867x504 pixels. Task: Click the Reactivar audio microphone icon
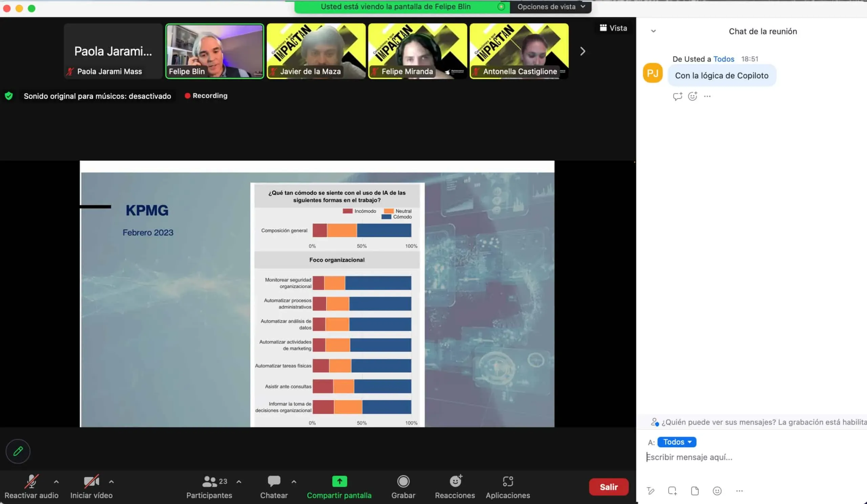click(31, 481)
